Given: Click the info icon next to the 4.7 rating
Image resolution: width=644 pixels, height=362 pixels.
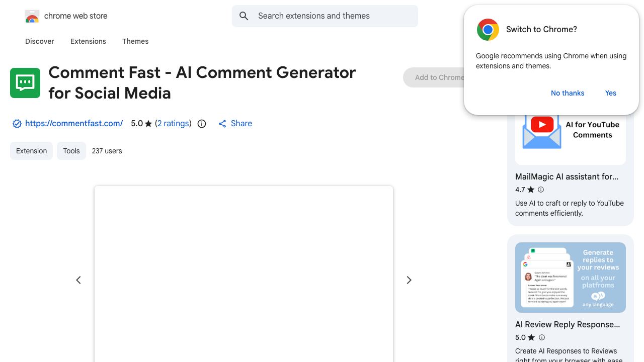Looking at the screenshot, I should [x=541, y=190].
